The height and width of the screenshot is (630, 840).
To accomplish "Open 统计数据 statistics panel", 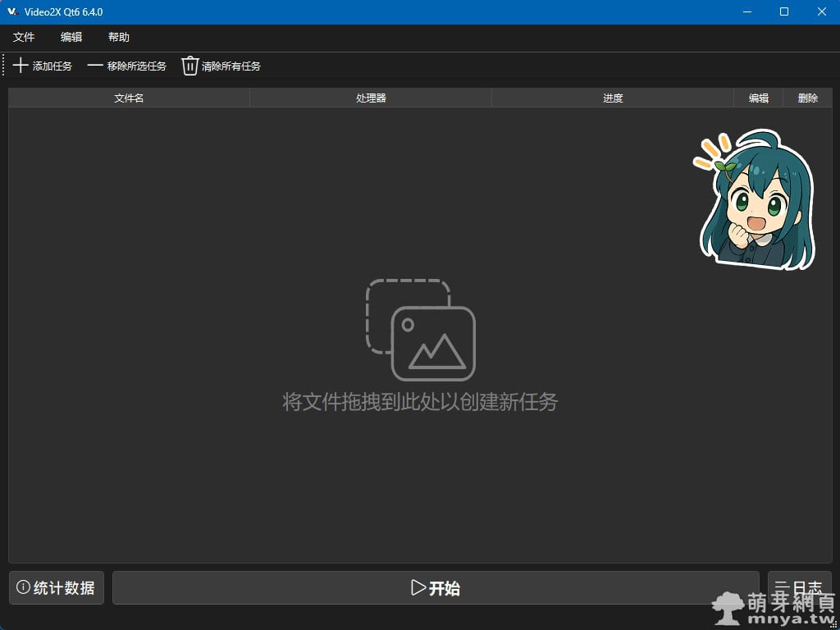I will click(57, 588).
